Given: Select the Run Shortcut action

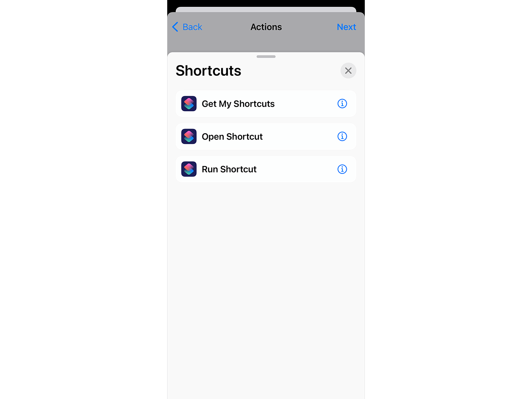Looking at the screenshot, I should click(x=266, y=169).
